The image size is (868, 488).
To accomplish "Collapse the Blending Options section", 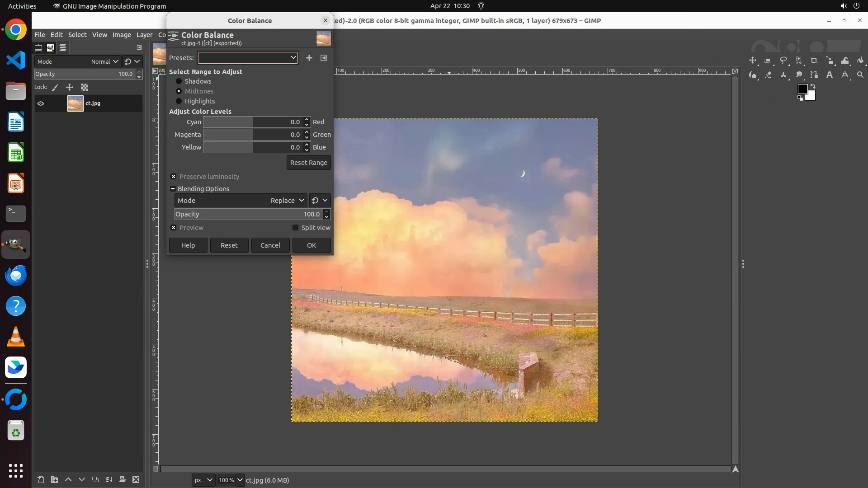I will tap(173, 189).
